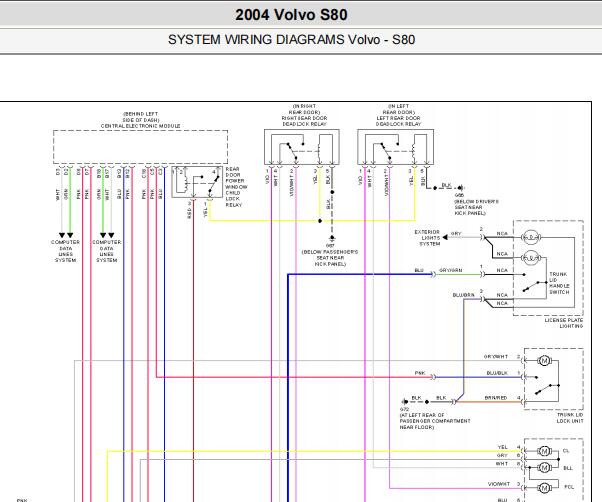Click the G87 ground note below passenger's seat

click(330, 255)
